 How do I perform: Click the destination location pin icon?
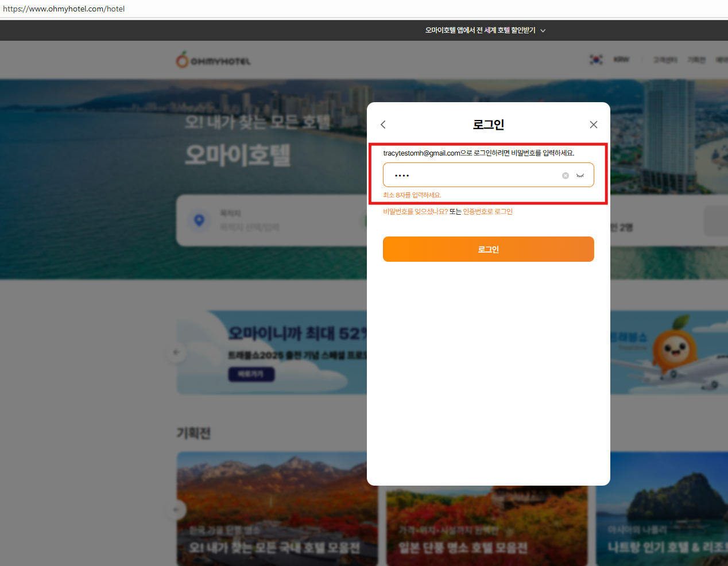click(x=199, y=220)
